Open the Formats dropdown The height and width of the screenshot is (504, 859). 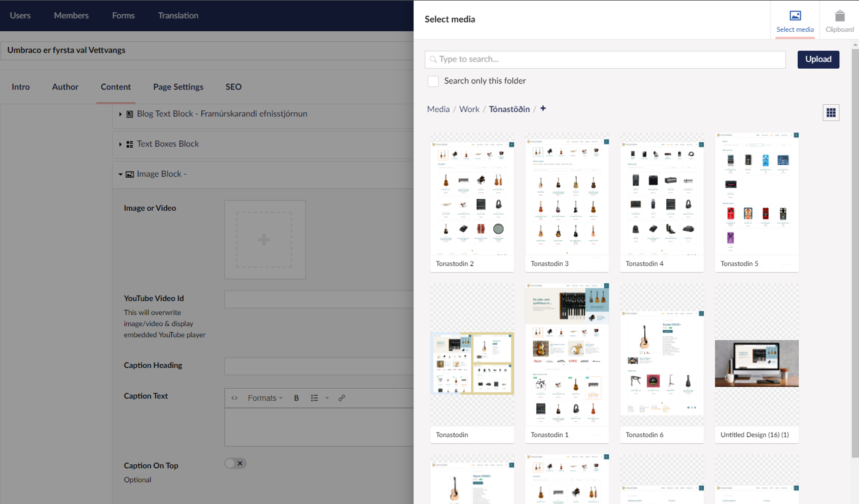click(x=265, y=398)
